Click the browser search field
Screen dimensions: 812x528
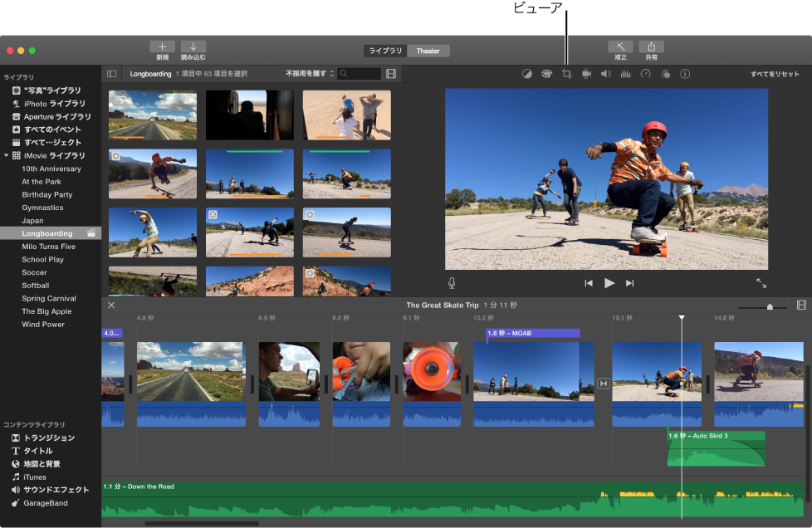pyautogui.click(x=360, y=74)
